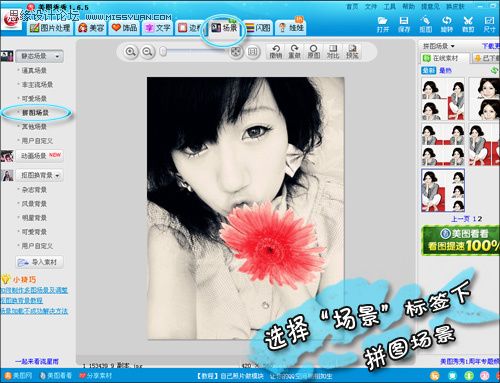Viewport: 500px width, 383px height.
Task: Go to 上一页 previous page link
Action: point(460,219)
